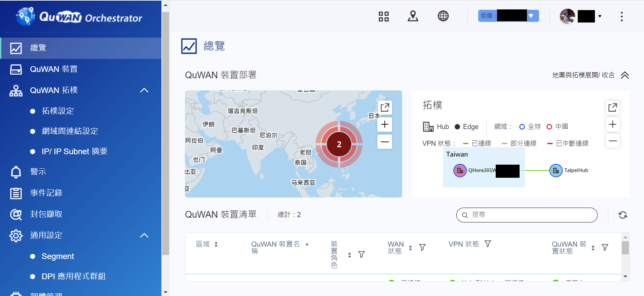
Task: Zoom out on the map
Action: [385, 142]
